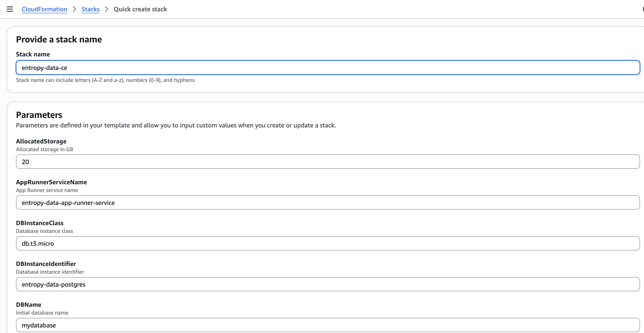Click the DBName parameter label
644x333 pixels.
coord(28,305)
